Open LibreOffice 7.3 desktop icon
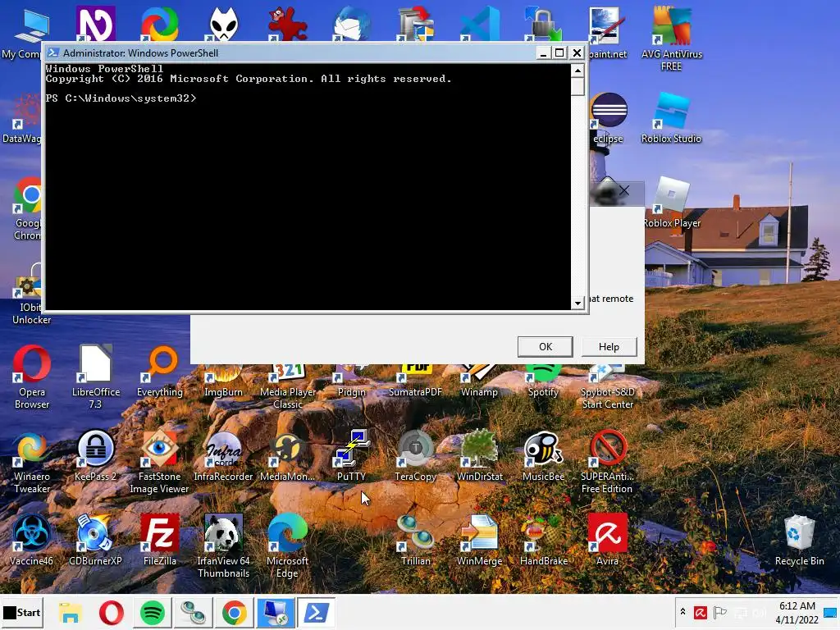 click(95, 377)
